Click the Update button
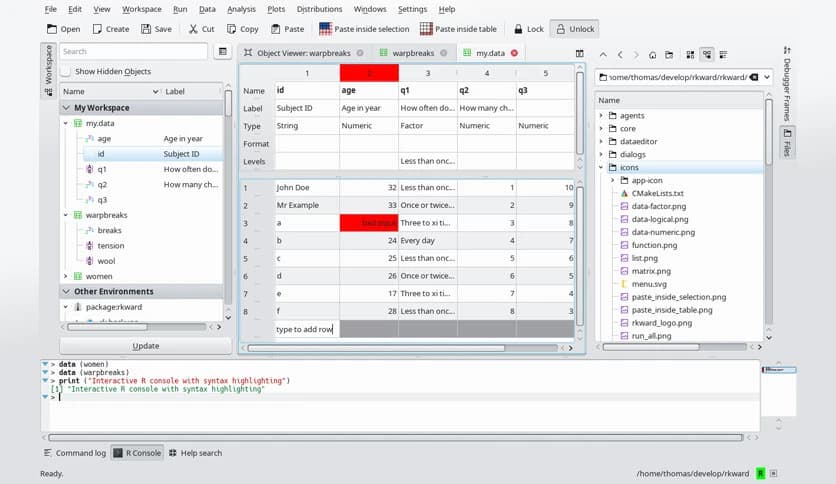This screenshot has width=836, height=484. [x=146, y=345]
